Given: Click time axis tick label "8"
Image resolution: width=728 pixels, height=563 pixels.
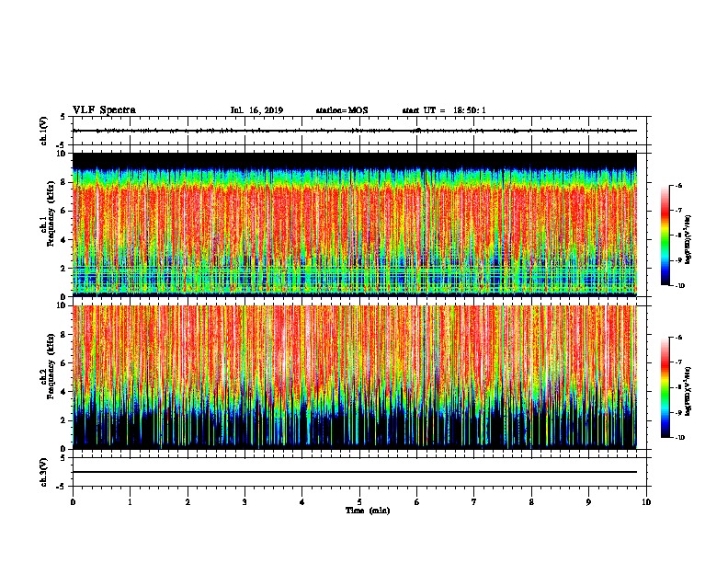Looking at the screenshot, I should pyautogui.click(x=531, y=502).
